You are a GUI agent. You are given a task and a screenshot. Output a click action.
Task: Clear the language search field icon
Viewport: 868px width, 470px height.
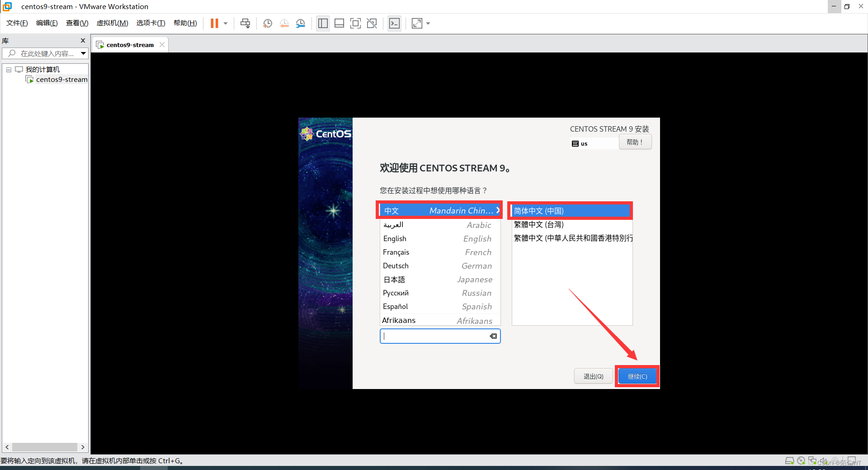493,336
